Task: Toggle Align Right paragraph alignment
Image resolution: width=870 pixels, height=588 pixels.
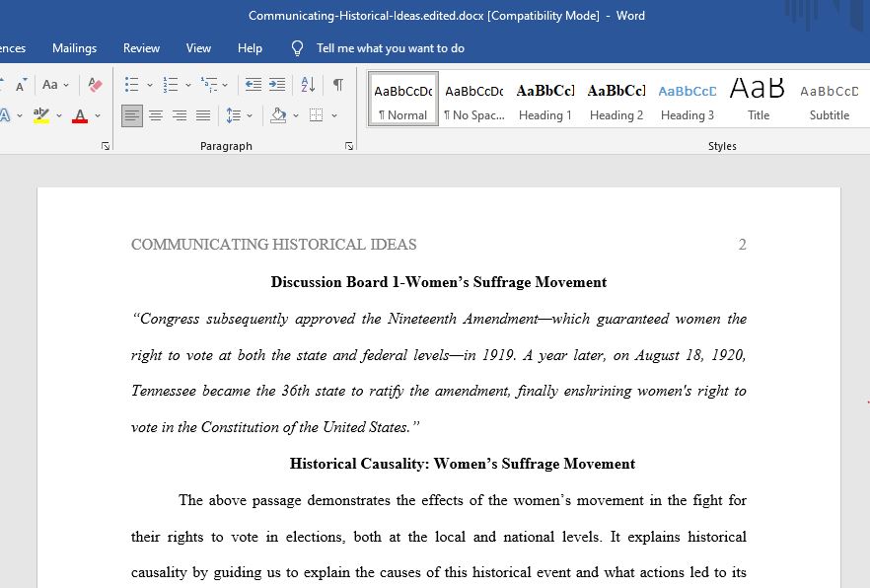Action: pos(180,115)
